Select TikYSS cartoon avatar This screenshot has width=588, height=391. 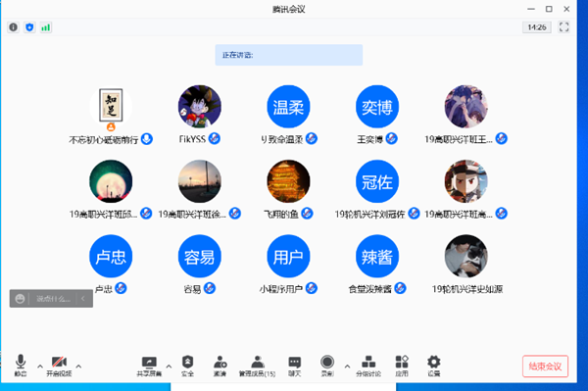[x=200, y=107]
